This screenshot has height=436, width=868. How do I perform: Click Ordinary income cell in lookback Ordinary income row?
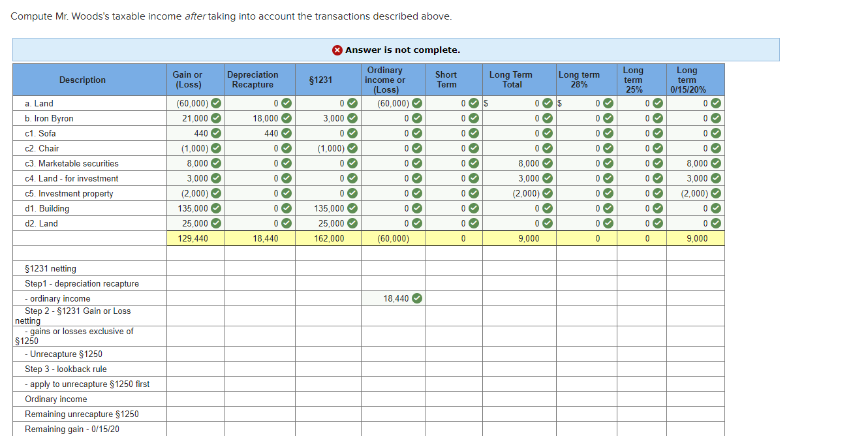coord(394,399)
